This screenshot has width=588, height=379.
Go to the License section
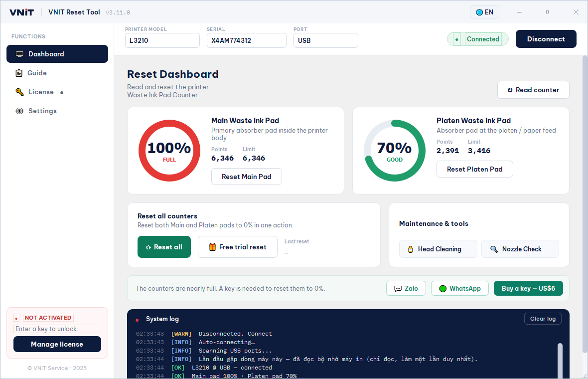57,92
